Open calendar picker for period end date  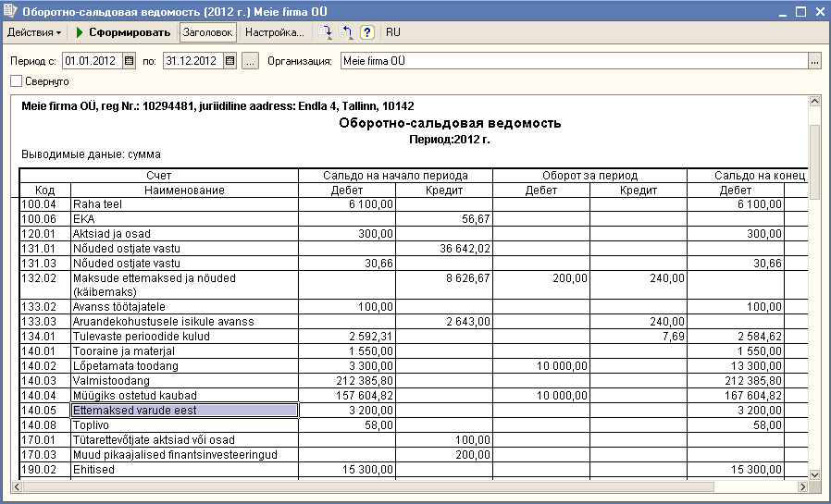pos(230,62)
